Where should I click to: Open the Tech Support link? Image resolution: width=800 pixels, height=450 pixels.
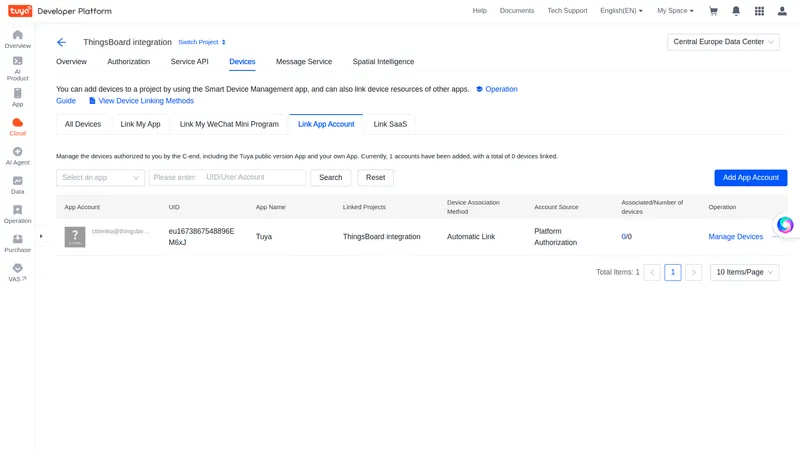pos(567,11)
